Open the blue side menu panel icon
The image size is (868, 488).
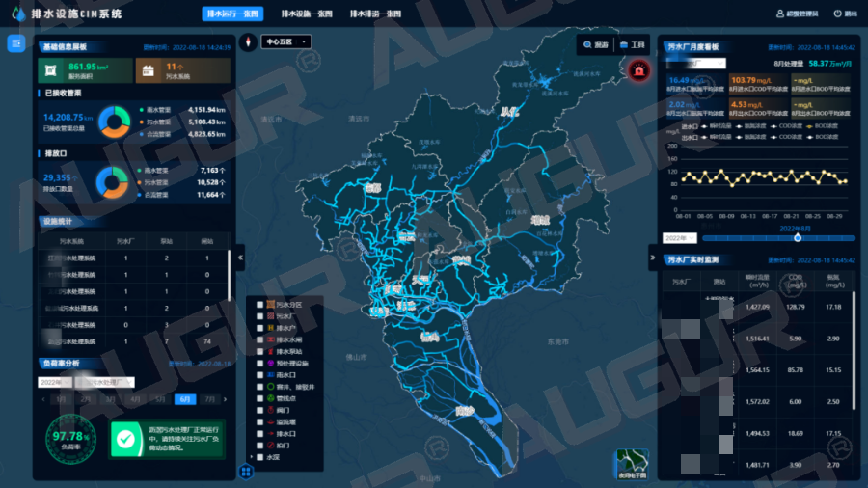pos(16,43)
